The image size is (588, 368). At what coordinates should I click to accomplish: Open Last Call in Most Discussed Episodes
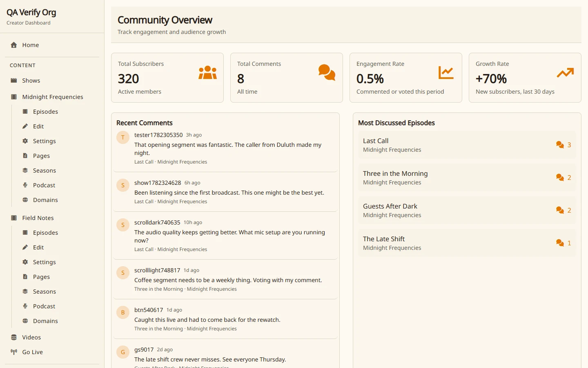click(467, 145)
